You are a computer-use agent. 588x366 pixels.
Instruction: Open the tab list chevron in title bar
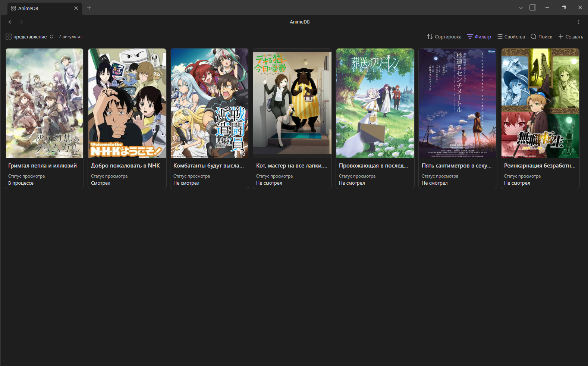521,8
